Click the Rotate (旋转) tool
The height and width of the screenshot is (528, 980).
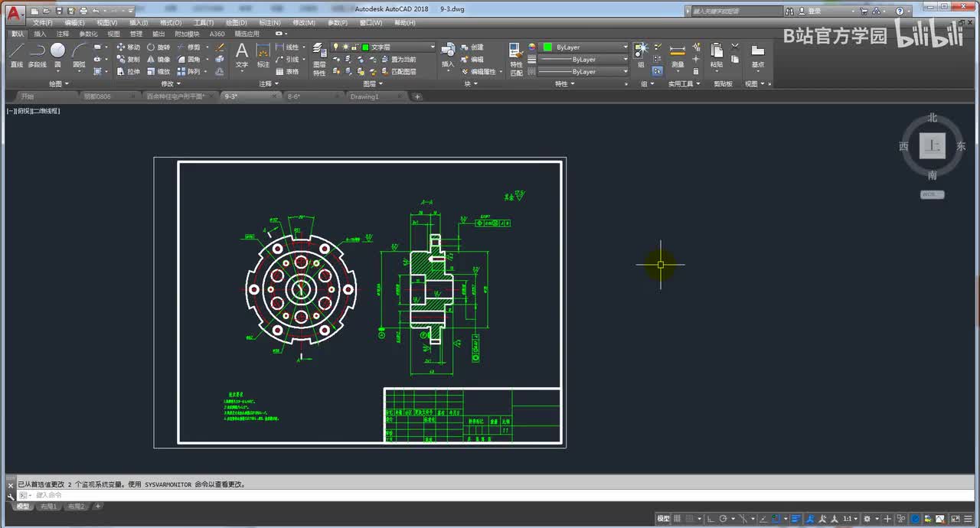coord(158,47)
